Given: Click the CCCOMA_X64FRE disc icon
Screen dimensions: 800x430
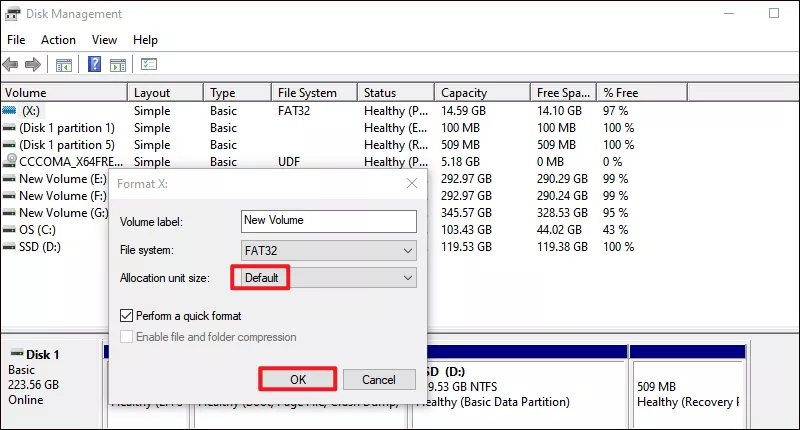Looking at the screenshot, I should tap(9, 161).
